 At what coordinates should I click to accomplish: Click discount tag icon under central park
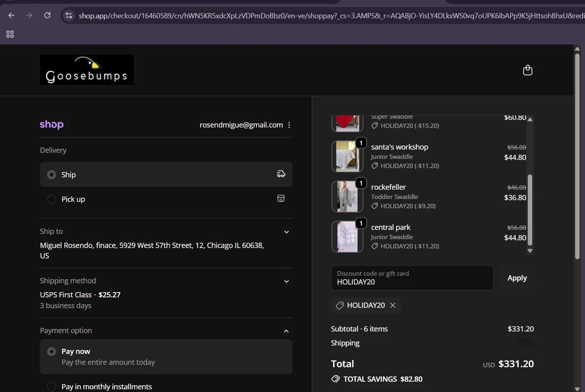coord(374,246)
